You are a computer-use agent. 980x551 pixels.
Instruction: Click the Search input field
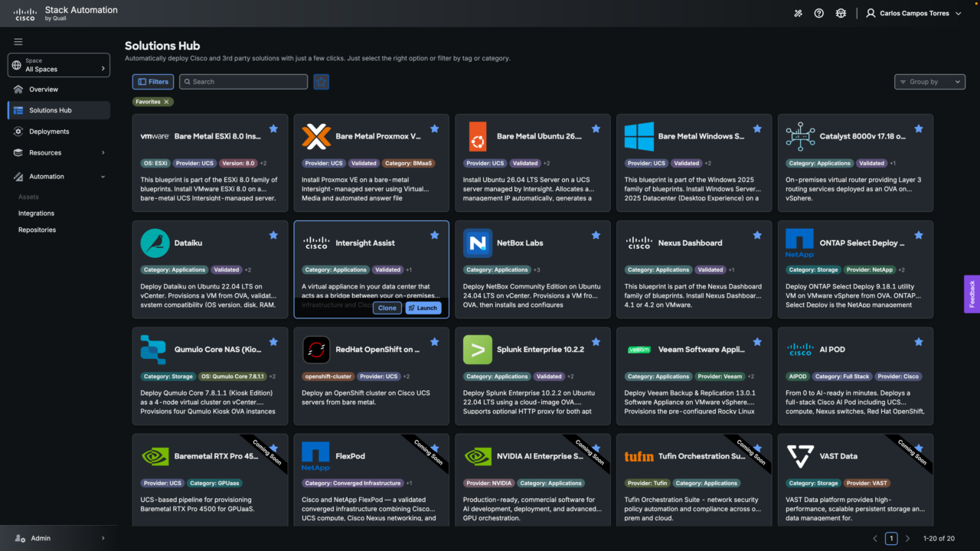pyautogui.click(x=243, y=82)
